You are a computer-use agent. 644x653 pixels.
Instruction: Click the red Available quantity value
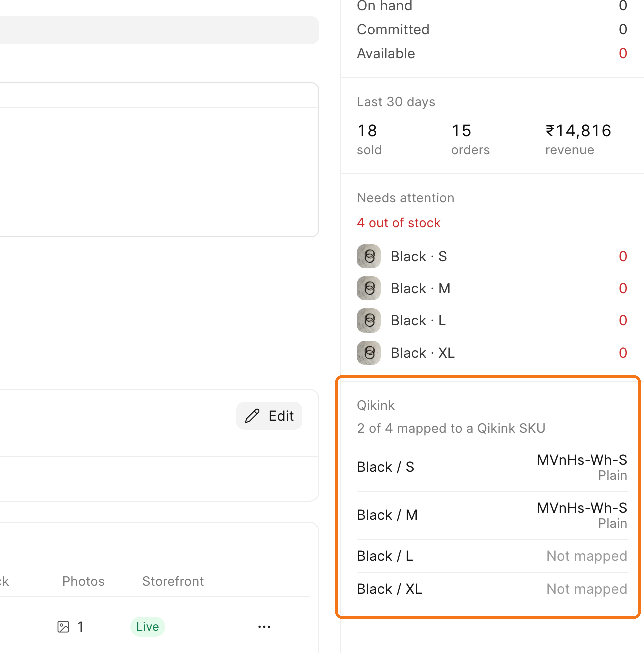point(623,53)
